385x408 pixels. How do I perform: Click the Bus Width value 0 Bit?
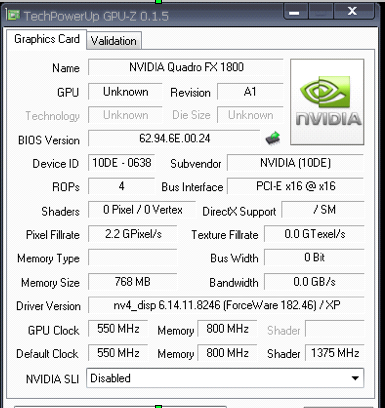[x=314, y=257]
